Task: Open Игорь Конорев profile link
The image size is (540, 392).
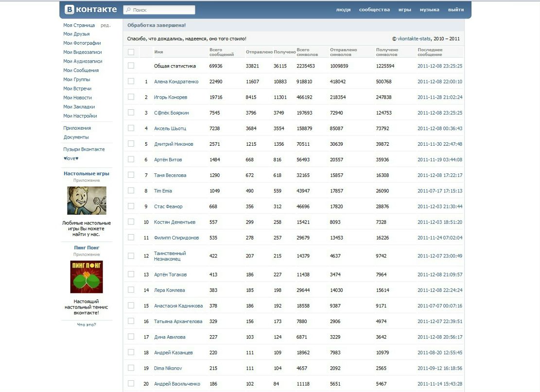Action: pos(171,98)
